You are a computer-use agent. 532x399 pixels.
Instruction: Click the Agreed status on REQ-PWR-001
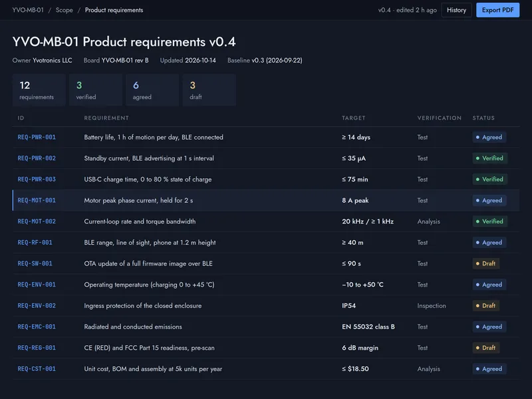pos(489,138)
